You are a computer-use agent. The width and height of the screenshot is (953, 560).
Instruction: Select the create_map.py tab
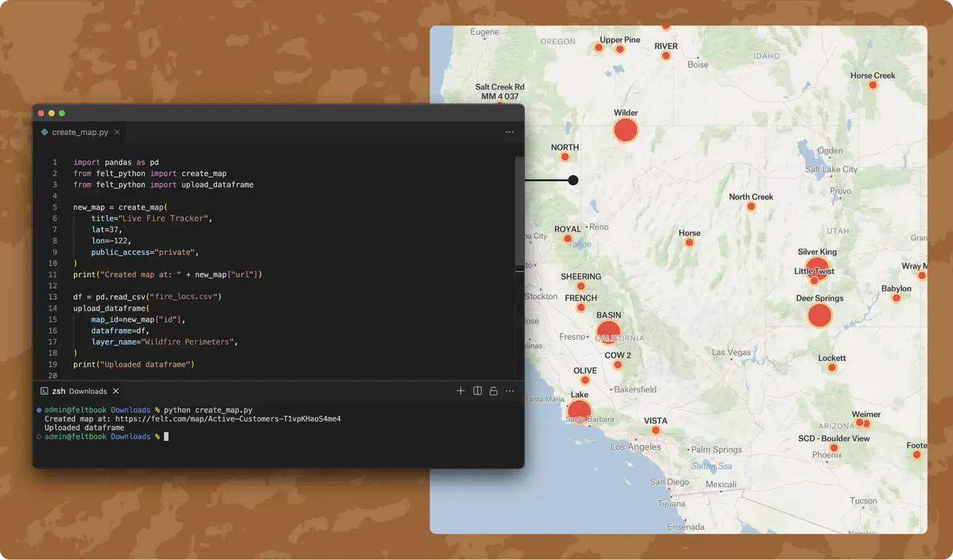(x=80, y=132)
